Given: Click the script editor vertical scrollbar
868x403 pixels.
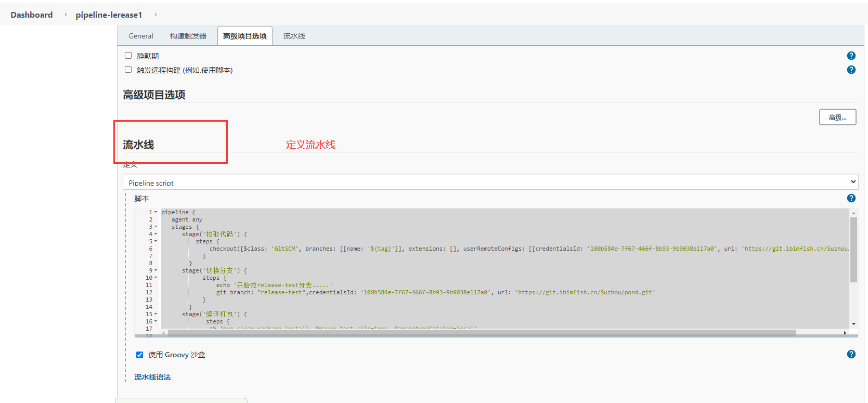Looking at the screenshot, I should 853,250.
